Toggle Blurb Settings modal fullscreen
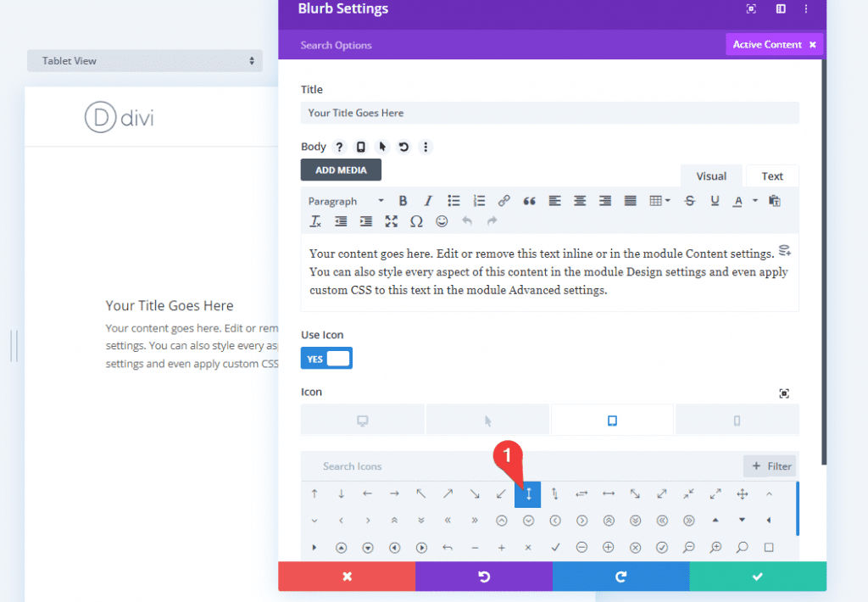This screenshot has height=602, width=868. (751, 8)
